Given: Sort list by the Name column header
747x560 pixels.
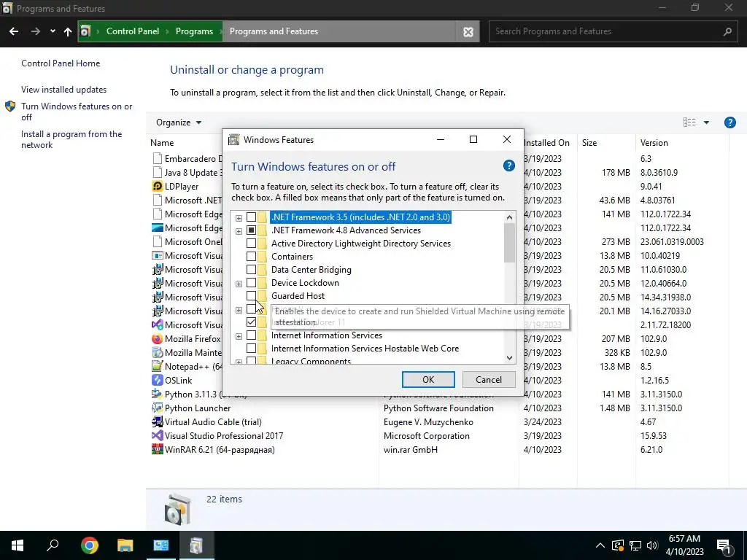Looking at the screenshot, I should click(162, 143).
